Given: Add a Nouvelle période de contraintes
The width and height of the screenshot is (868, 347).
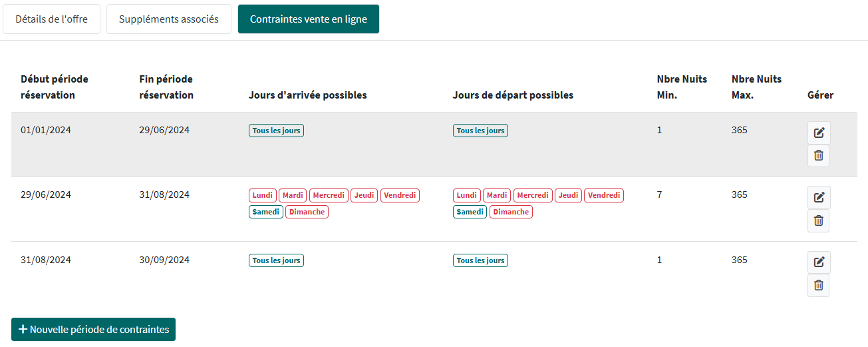Looking at the screenshot, I should tap(93, 329).
